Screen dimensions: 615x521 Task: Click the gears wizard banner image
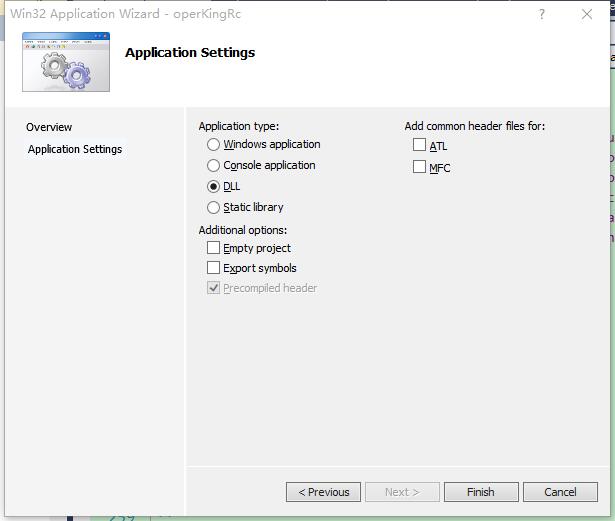[x=66, y=62]
